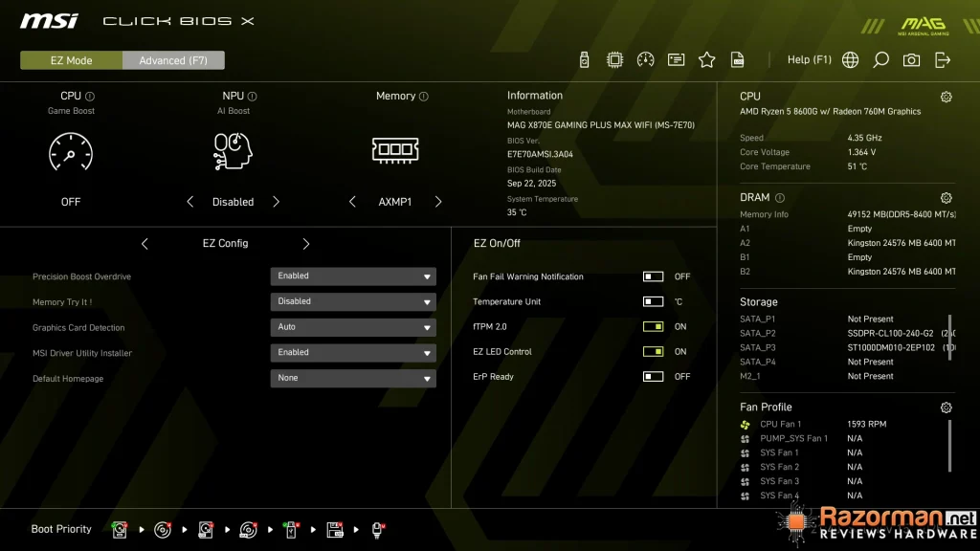The image size is (980, 551).
Task: Click the MSI logo
Action: [x=50, y=21]
